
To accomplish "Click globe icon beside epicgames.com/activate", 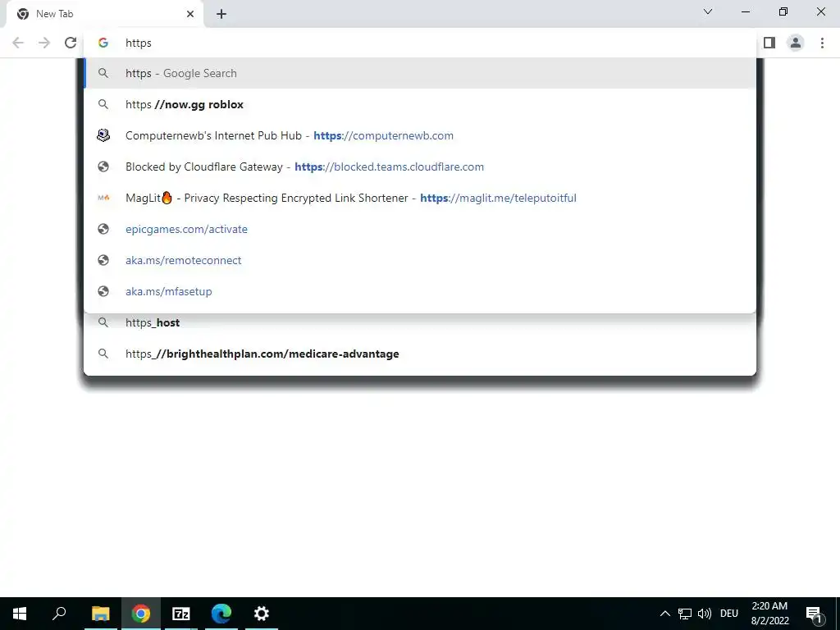I will coord(103,229).
